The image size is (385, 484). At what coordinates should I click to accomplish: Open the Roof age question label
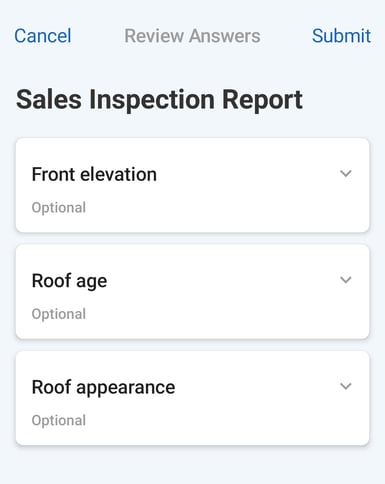point(69,281)
